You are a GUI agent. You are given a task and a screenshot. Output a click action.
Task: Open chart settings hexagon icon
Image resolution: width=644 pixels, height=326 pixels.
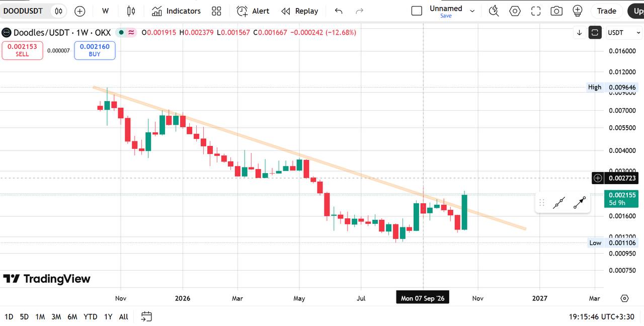[515, 11]
